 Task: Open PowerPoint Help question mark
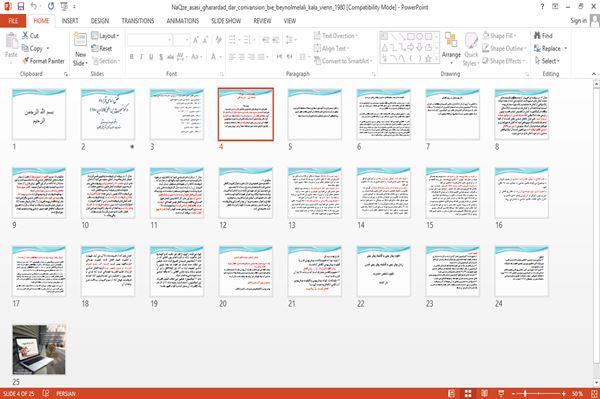click(x=542, y=7)
